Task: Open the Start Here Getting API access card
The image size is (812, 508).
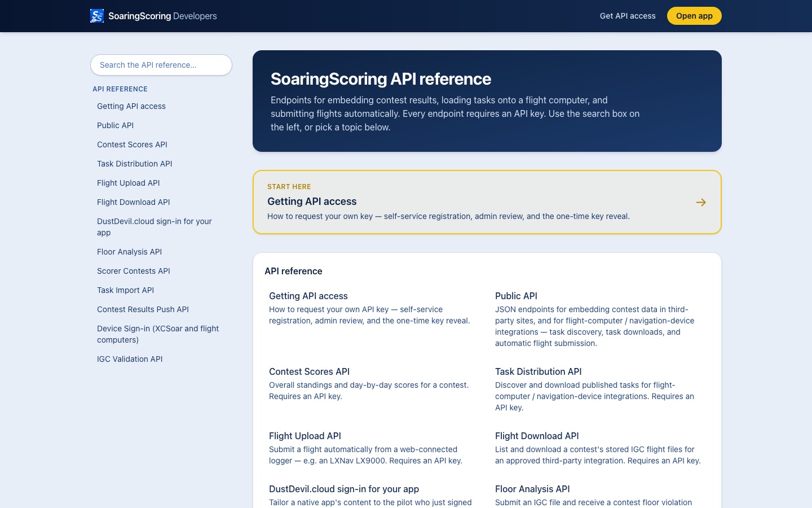Action: (x=487, y=202)
